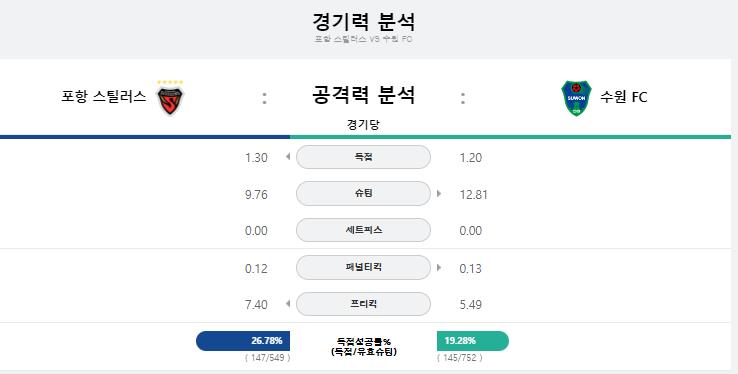Viewport: 738px width, 374px height.
Task: Click the Pohang Steelers team crest
Action: click(x=170, y=98)
